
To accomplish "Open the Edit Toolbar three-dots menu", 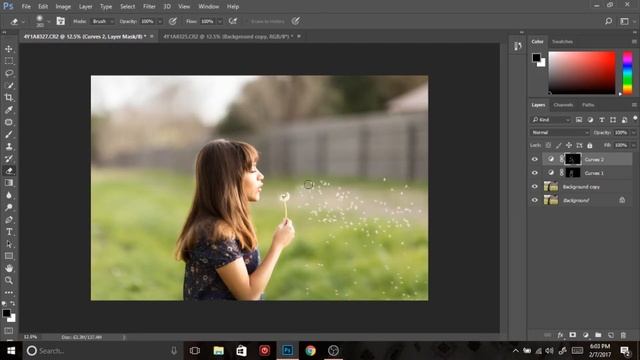I will pos(9,292).
